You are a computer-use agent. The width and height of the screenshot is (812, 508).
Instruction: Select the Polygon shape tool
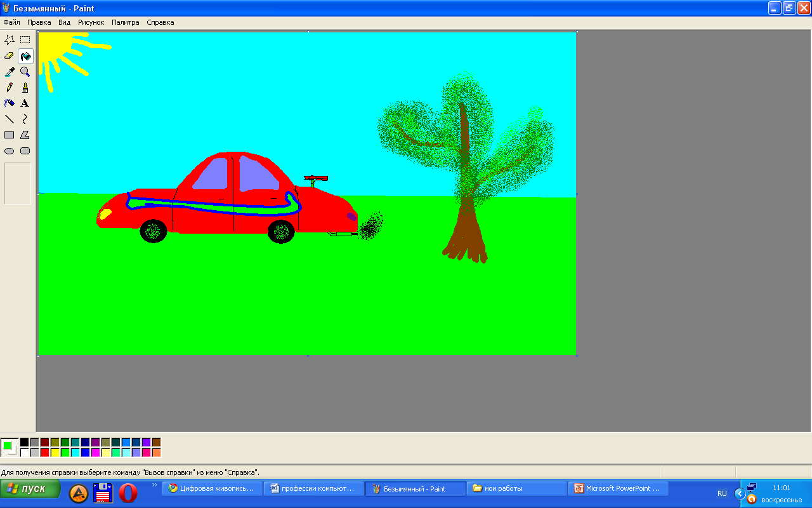pyautogui.click(x=25, y=135)
